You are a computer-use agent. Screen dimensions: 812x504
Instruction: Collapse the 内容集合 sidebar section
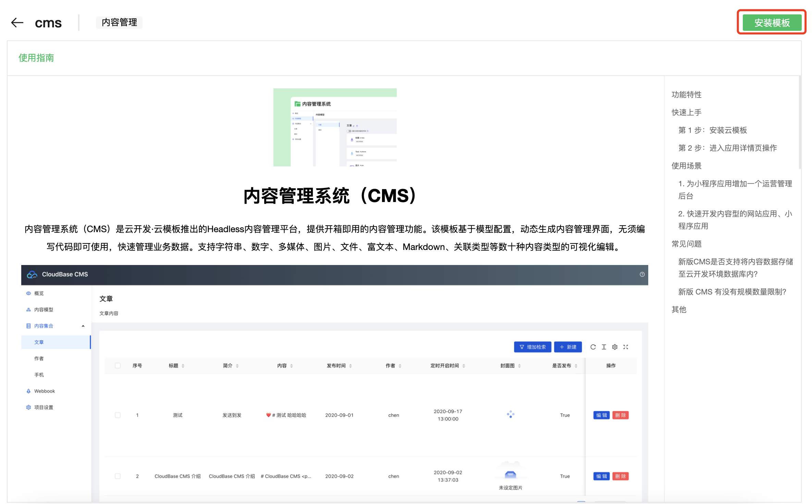(83, 326)
